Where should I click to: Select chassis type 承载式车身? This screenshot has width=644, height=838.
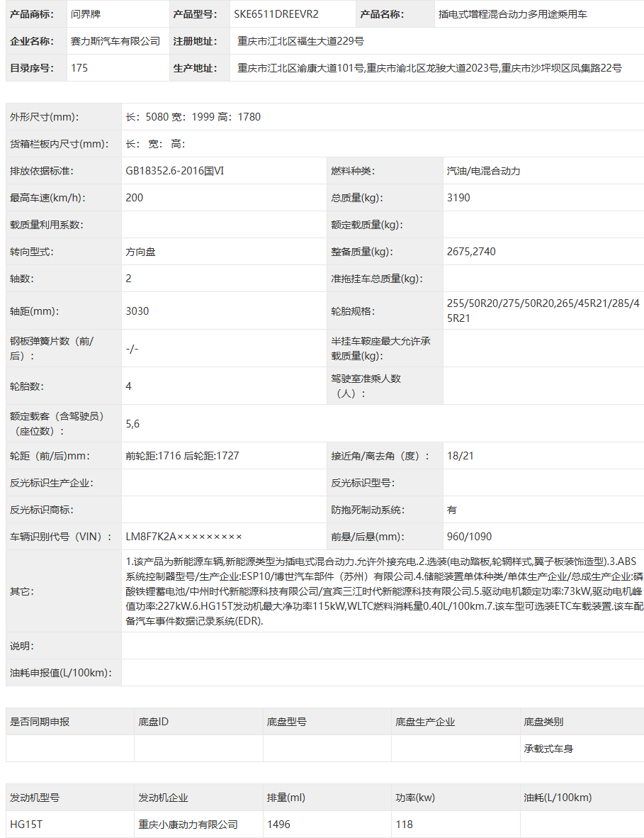pos(548,749)
